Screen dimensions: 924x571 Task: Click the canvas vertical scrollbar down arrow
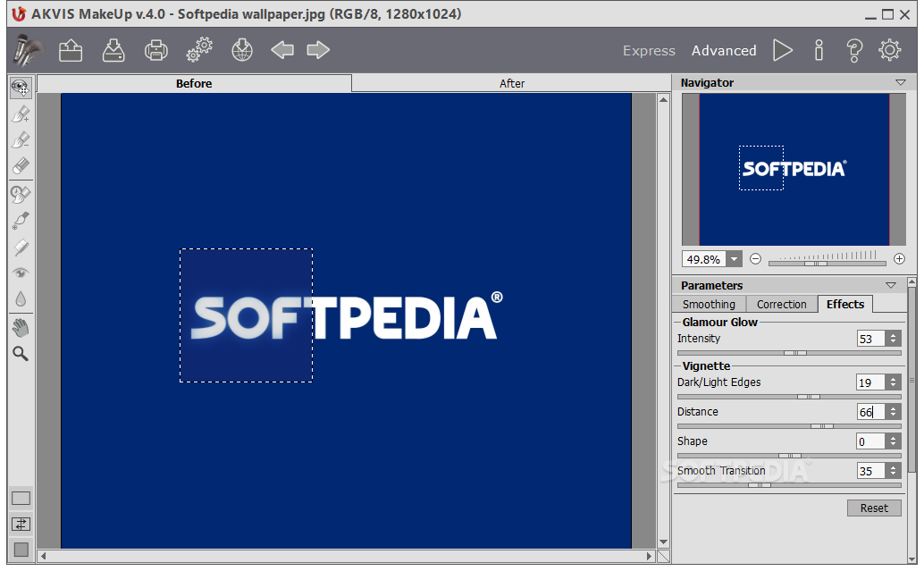point(664,542)
